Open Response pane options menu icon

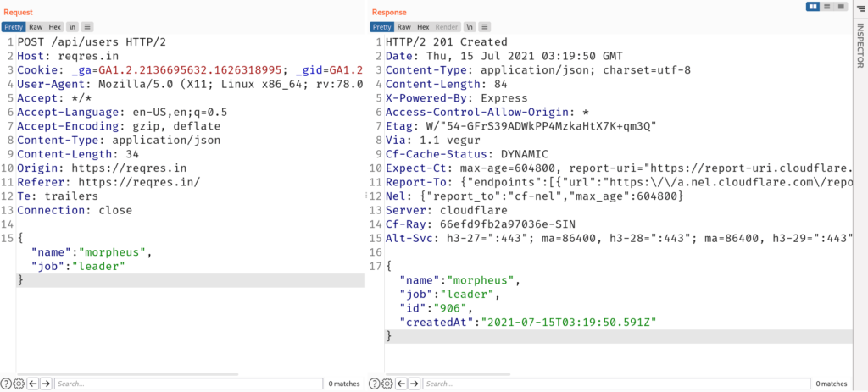pyautogui.click(x=485, y=26)
